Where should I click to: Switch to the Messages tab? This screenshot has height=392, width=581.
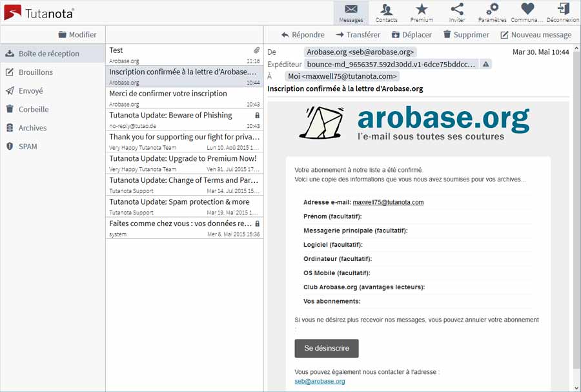[x=351, y=12]
